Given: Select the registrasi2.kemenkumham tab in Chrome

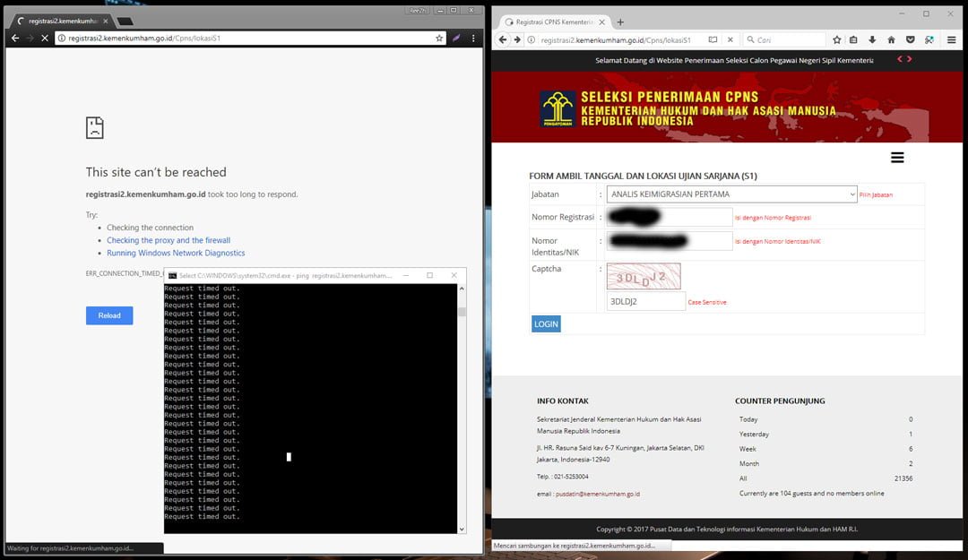Looking at the screenshot, I should [x=59, y=21].
